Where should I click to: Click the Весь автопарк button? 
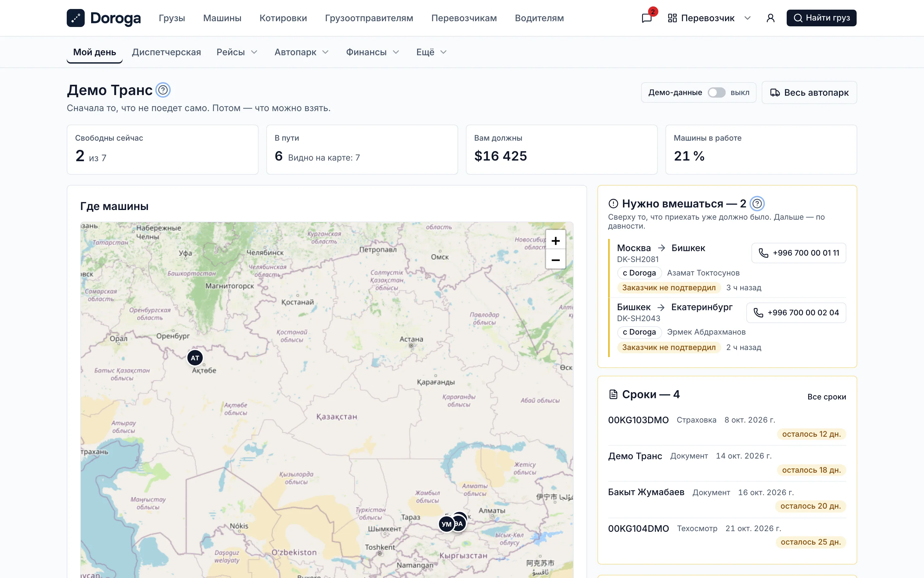[x=809, y=92]
